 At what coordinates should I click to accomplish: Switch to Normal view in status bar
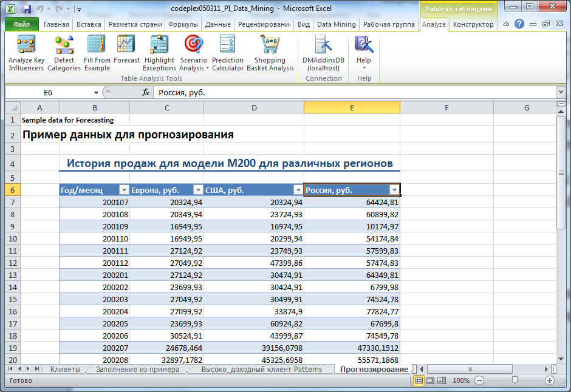click(x=419, y=380)
